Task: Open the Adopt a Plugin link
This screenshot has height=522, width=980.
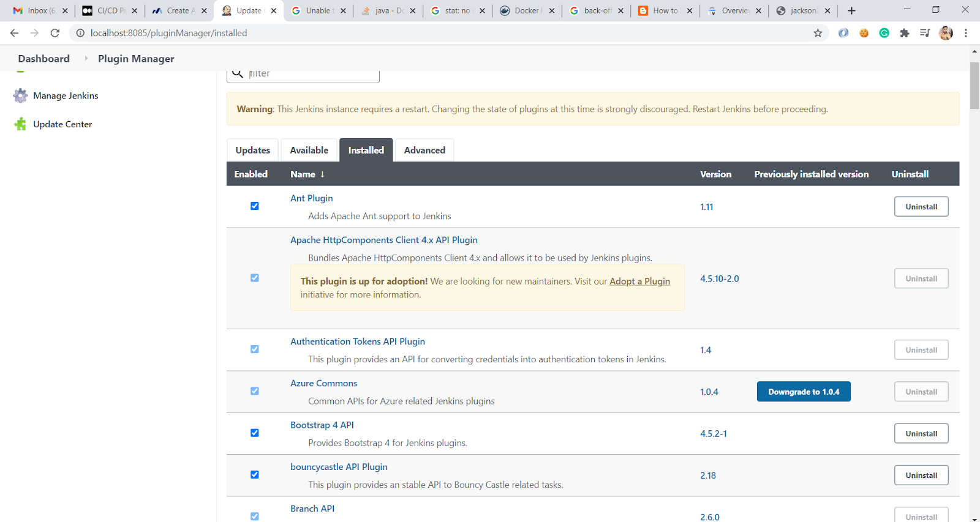Action: (x=639, y=282)
